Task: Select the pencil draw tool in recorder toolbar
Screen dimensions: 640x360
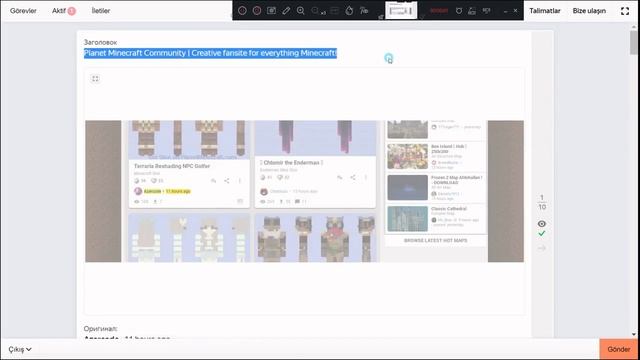Action: 286,11
